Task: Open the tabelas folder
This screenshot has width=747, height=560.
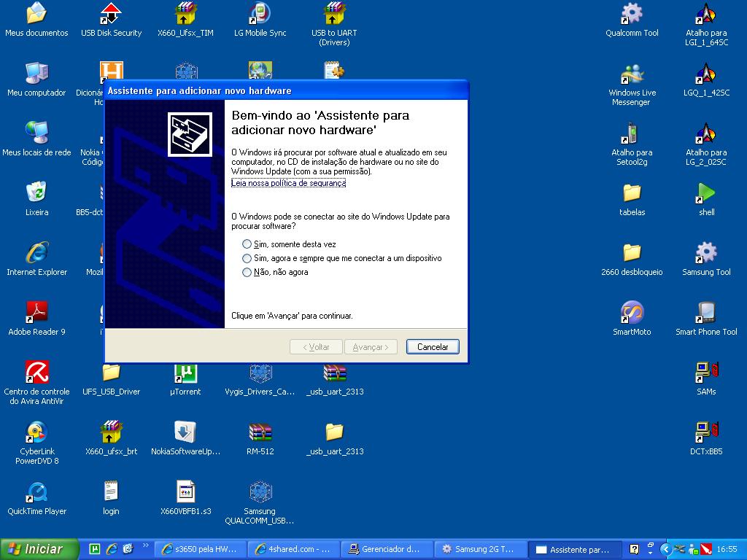Action: pyautogui.click(x=632, y=199)
